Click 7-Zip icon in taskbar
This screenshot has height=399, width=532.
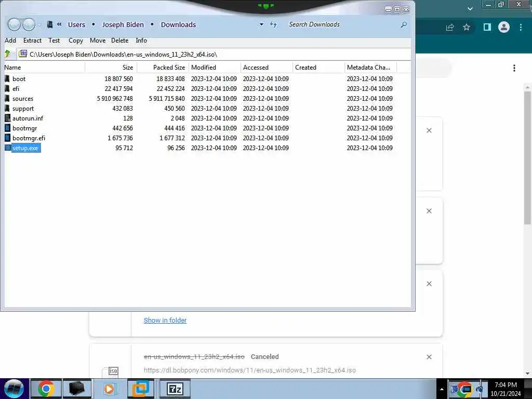pyautogui.click(x=175, y=389)
